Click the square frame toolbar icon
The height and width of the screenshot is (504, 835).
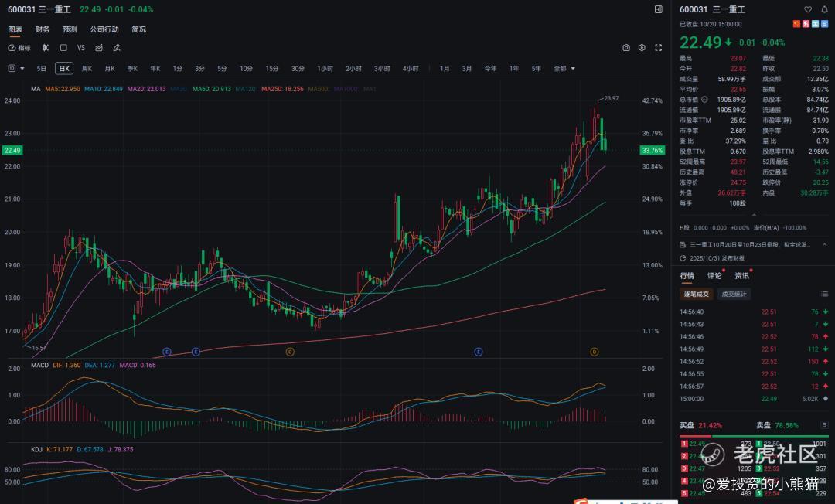(x=63, y=48)
